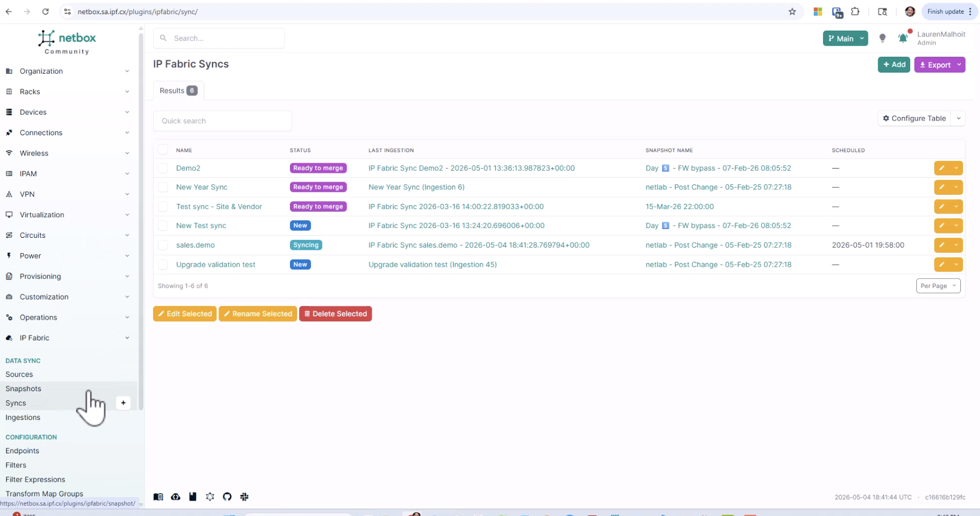Click the bookmark star in address bar
The image size is (980, 516).
(792, 11)
